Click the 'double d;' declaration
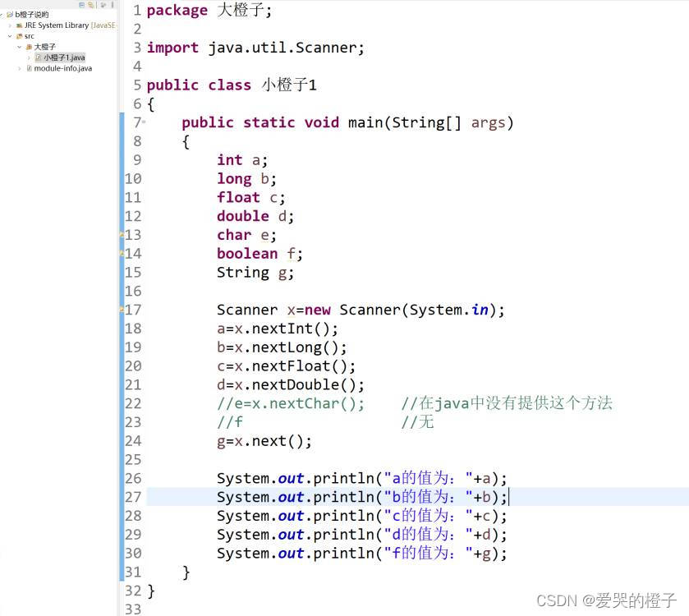The image size is (689, 616). tap(255, 216)
